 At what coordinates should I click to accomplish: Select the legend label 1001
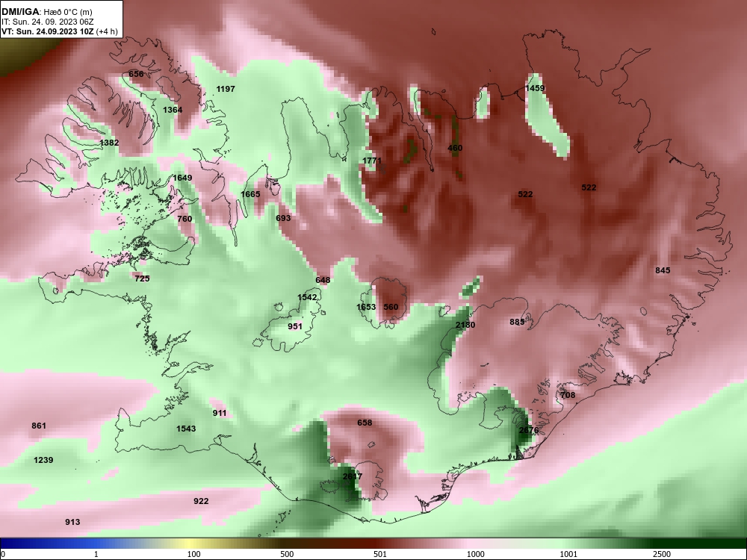click(x=568, y=554)
